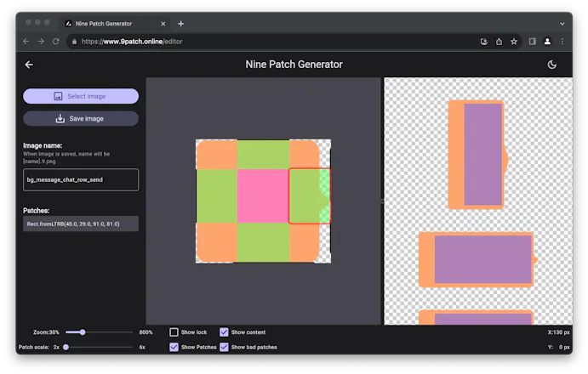
Task: Expand the tab search chevron
Action: [x=562, y=24]
